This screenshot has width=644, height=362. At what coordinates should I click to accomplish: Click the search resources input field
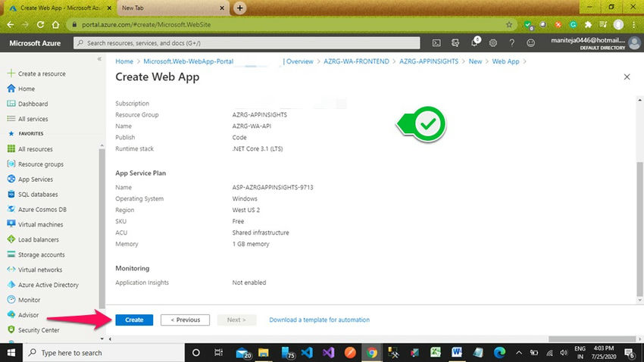(242, 43)
